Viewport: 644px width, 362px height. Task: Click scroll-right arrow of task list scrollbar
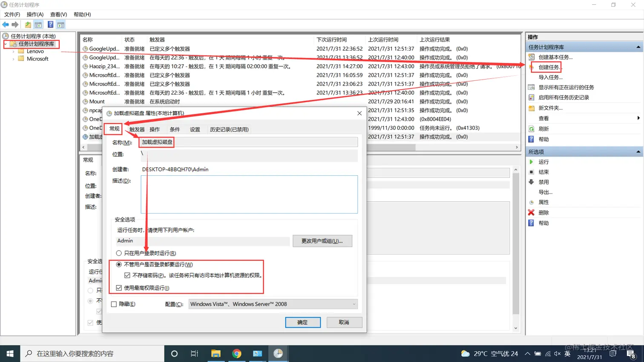[517, 147]
